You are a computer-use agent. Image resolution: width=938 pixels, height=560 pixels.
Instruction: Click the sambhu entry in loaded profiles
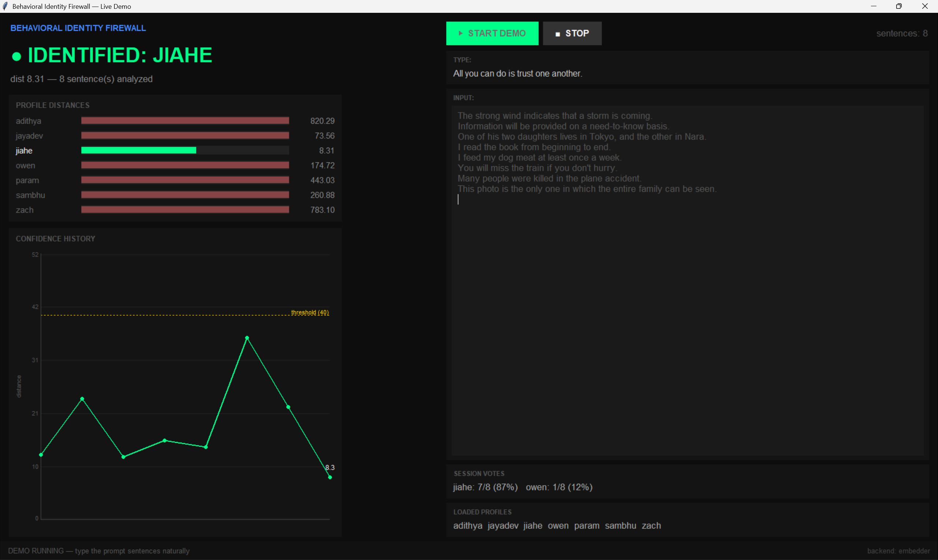(x=620, y=525)
